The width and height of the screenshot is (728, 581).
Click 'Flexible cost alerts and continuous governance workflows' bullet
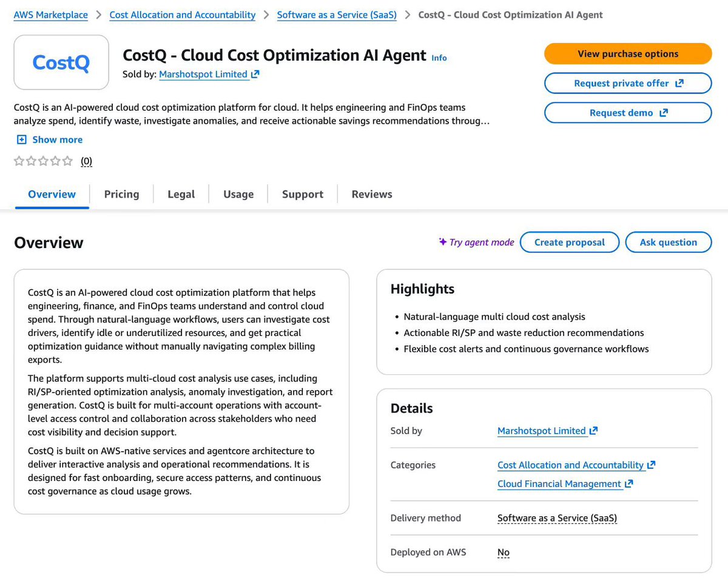[x=526, y=349]
